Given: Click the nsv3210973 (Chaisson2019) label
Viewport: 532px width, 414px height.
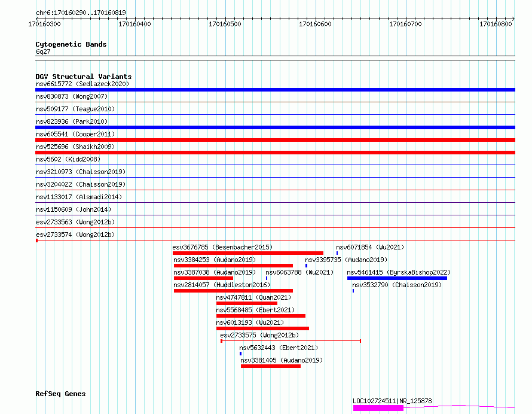Looking at the screenshot, I should click(x=81, y=172).
